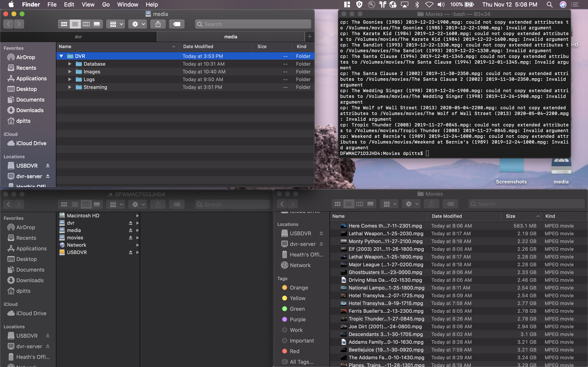The height and width of the screenshot is (367, 588).
Task: Go back in the media window
Action: (9, 24)
